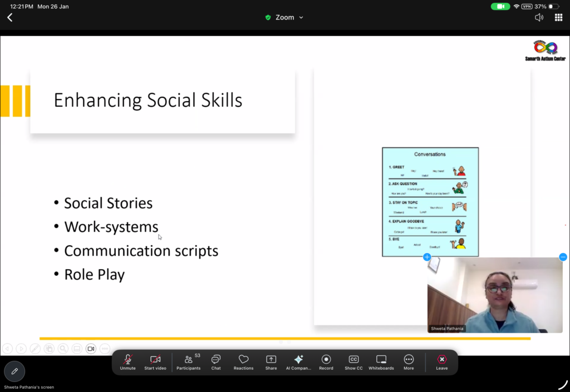Switch to gallery grid view

(558, 18)
